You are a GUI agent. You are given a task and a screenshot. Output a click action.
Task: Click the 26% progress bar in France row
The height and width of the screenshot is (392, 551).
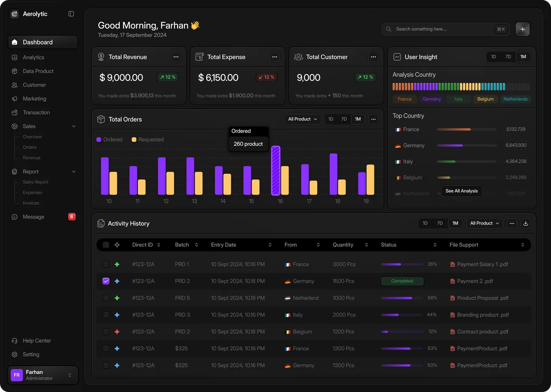click(402, 264)
